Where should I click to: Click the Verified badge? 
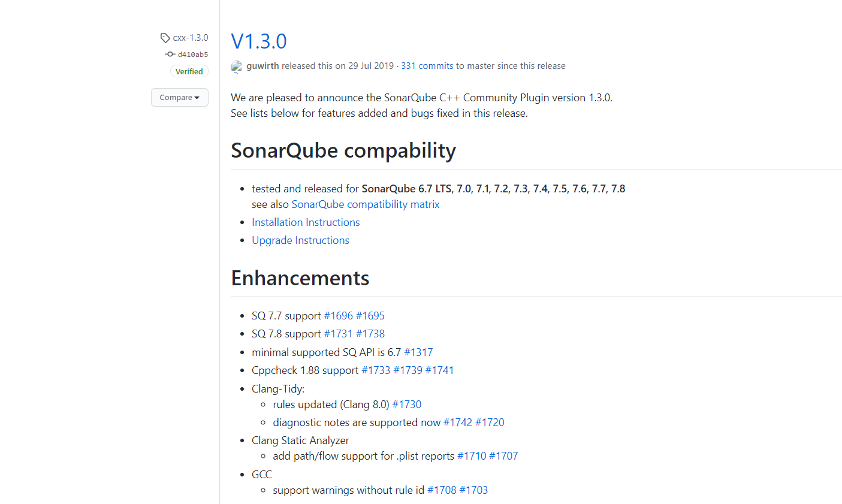coord(189,71)
